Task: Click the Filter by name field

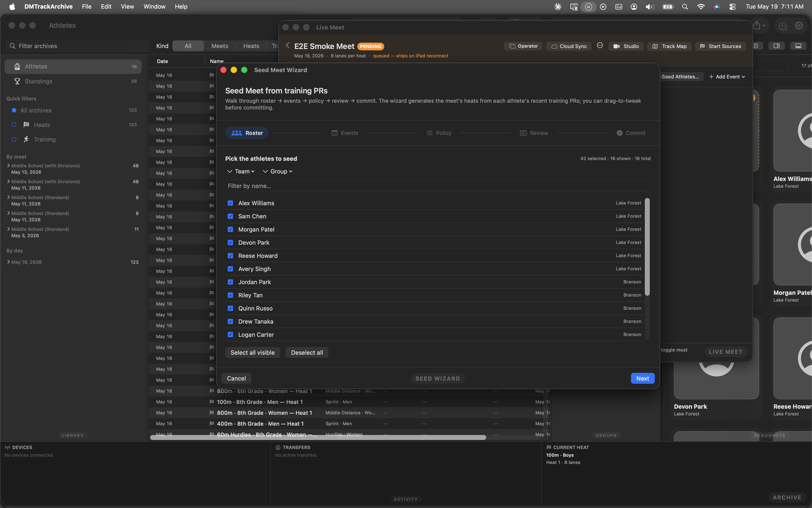Action: pyautogui.click(x=438, y=186)
